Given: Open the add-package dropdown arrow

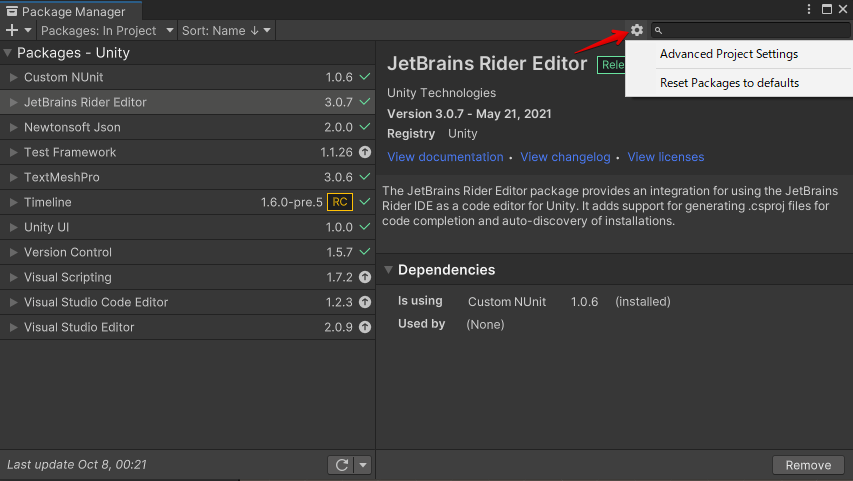Looking at the screenshot, I should [28, 30].
